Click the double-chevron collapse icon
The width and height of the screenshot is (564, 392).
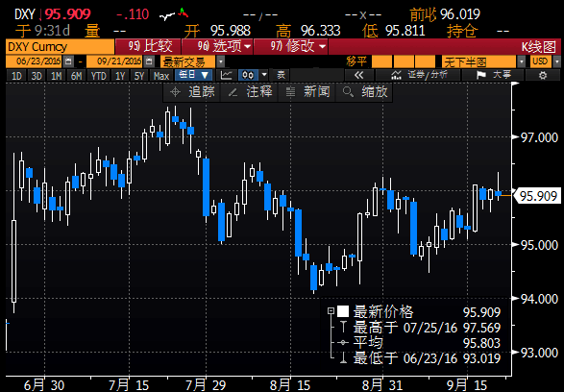[x=359, y=75]
